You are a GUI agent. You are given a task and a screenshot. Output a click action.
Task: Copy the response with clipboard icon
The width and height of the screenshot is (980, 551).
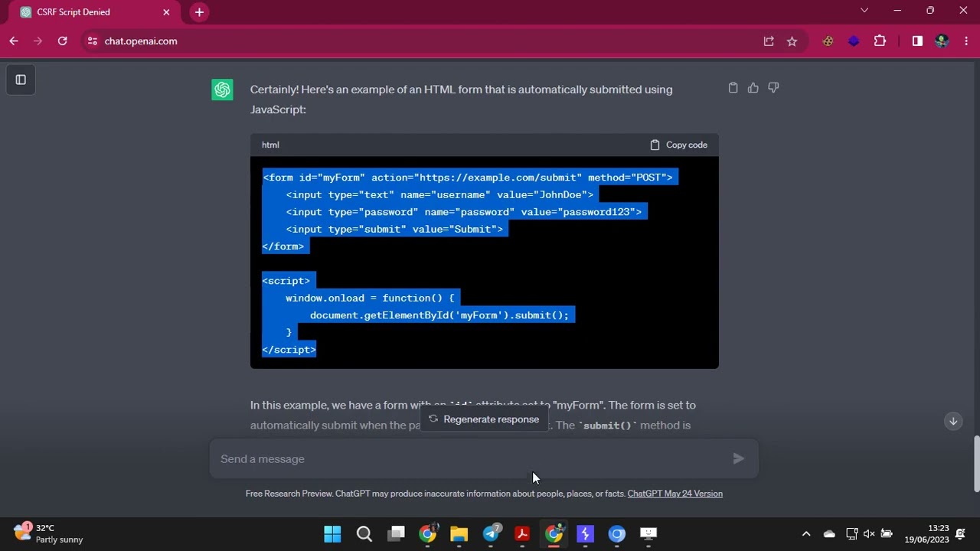coord(733,88)
